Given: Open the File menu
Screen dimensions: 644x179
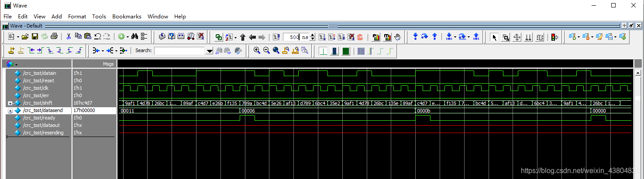Looking at the screenshot, I should [x=7, y=16].
